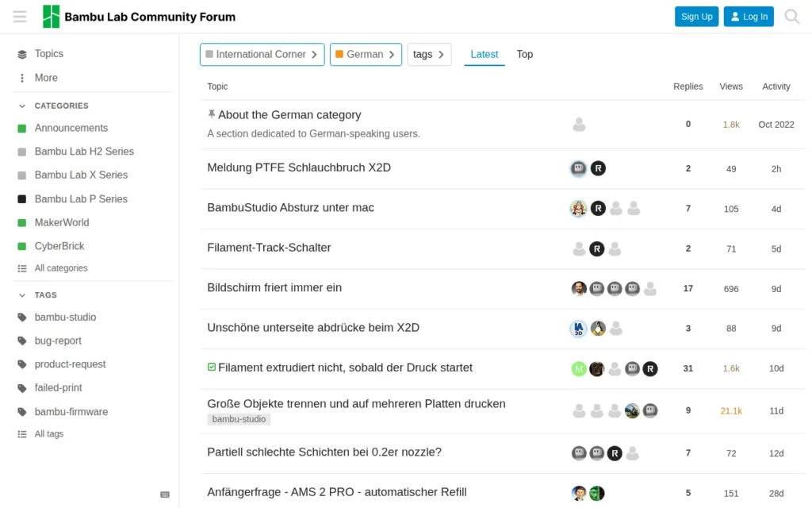Open Announcements category in sidebar
Viewport: 812px width, 508px height.
click(71, 128)
